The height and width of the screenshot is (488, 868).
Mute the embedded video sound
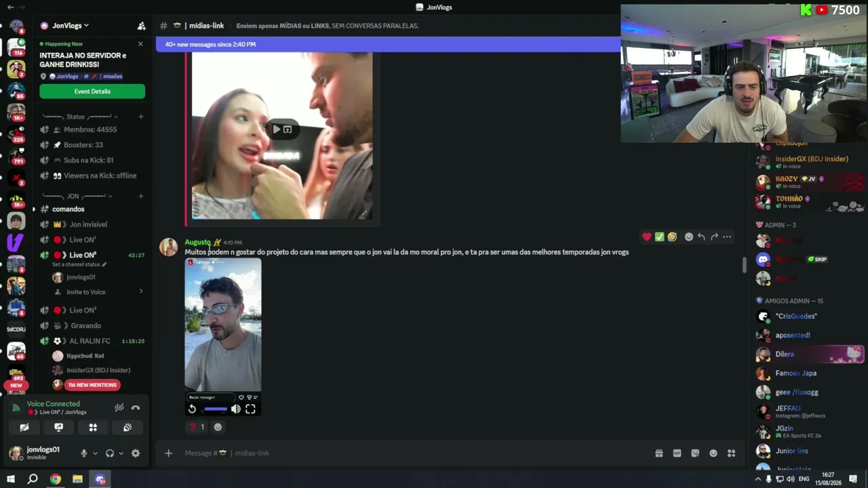[x=235, y=409]
